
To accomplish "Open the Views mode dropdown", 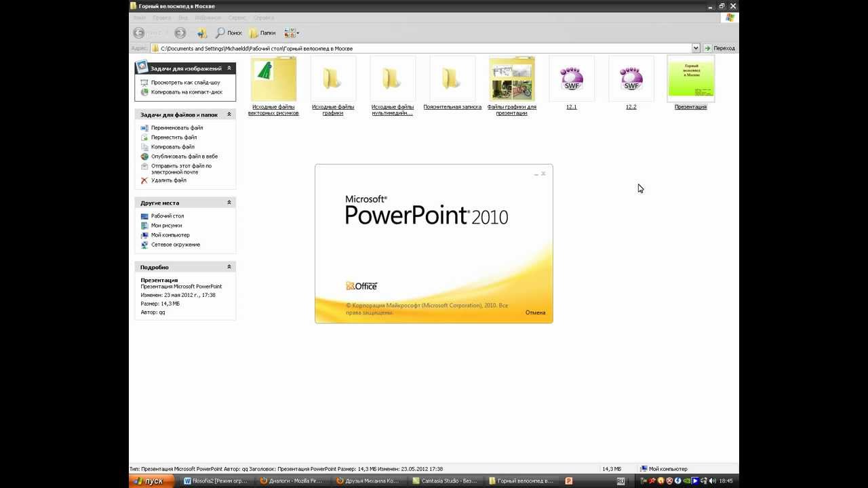I will [292, 33].
